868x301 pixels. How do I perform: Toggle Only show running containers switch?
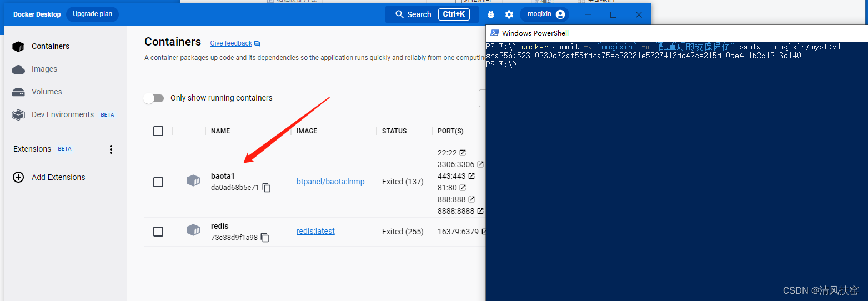(154, 98)
